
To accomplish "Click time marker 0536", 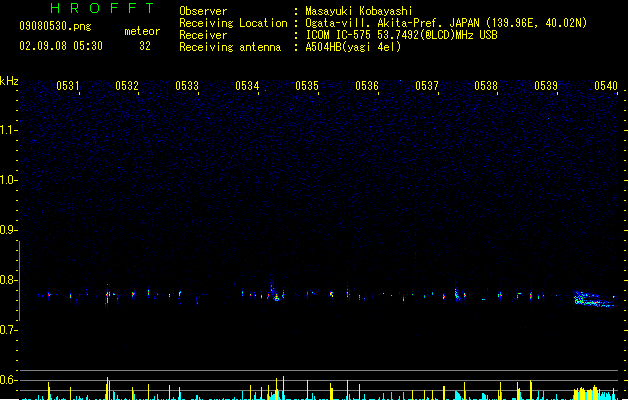I will click(367, 86).
